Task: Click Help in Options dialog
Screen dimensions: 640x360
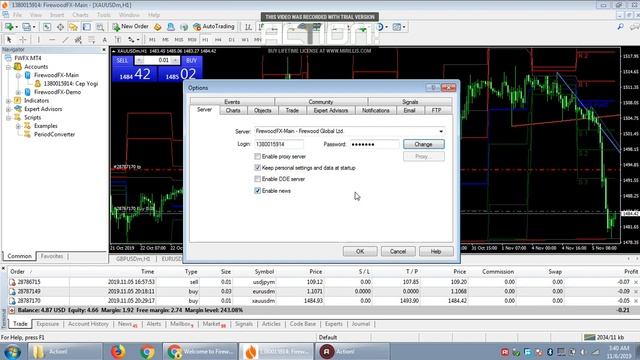Action: tap(436, 251)
